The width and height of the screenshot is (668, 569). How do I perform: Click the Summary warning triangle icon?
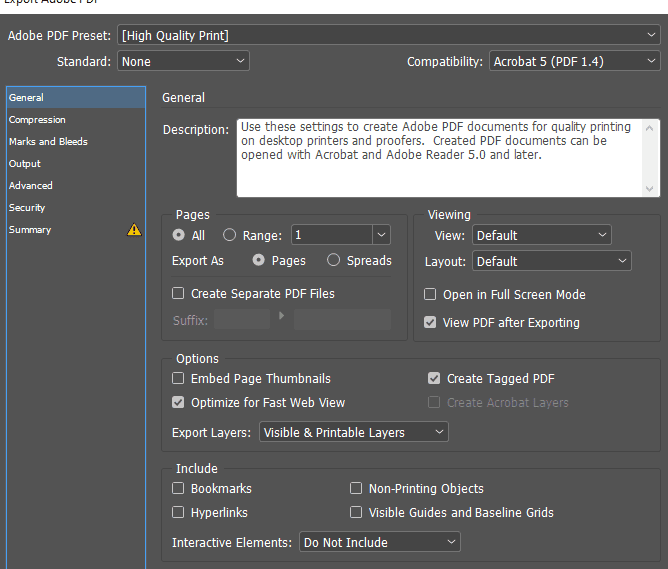coord(134,230)
